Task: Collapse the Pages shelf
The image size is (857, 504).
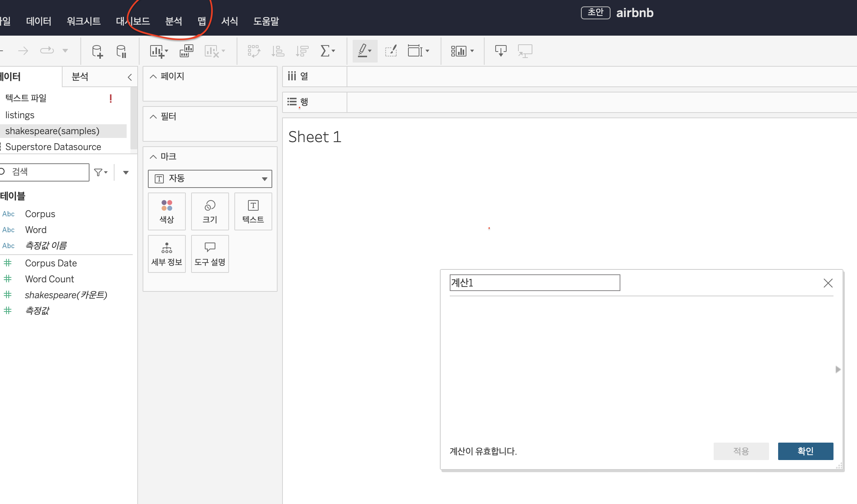Action: (153, 77)
